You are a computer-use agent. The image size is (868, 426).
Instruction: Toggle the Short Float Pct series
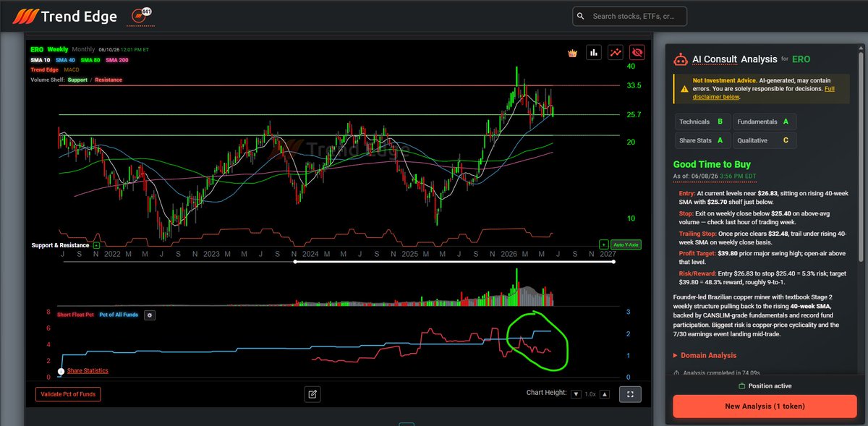(x=75, y=315)
